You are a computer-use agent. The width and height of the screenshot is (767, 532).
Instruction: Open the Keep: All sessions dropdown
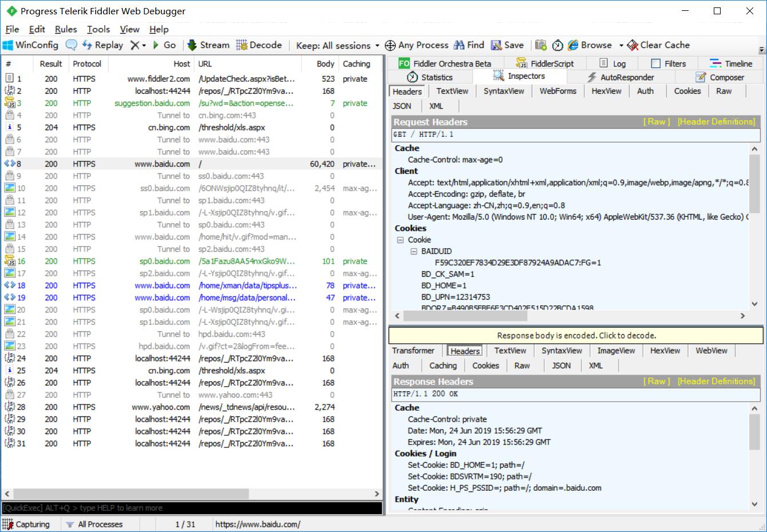[x=338, y=46]
